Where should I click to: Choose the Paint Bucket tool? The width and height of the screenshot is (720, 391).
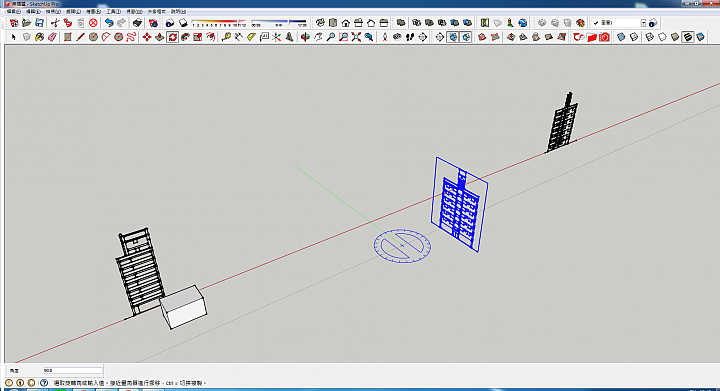(39, 37)
